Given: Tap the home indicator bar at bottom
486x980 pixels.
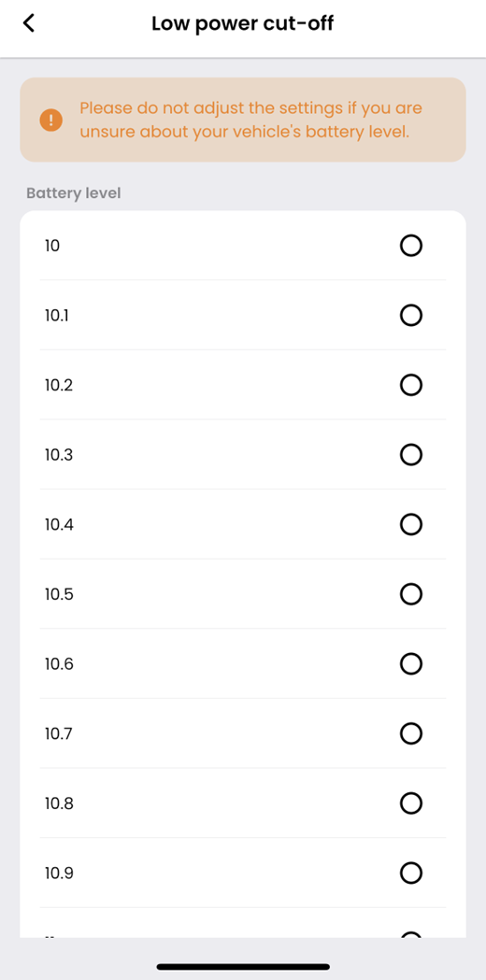Looking at the screenshot, I should 243,966.
